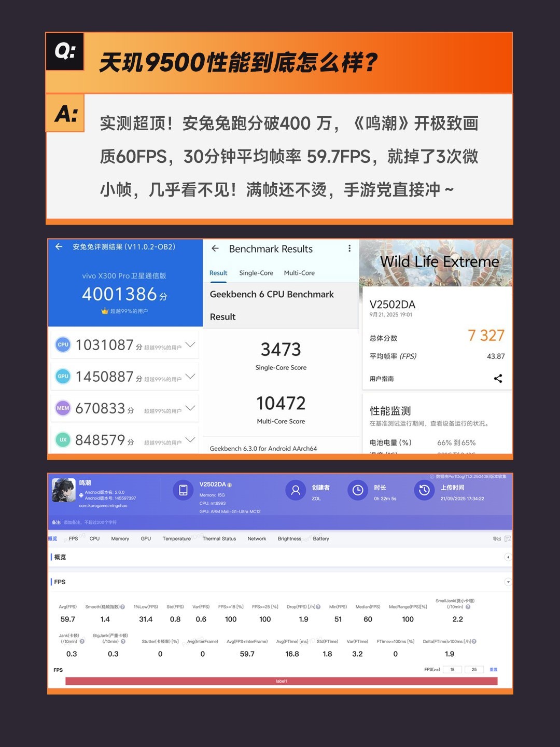Click the vivo X300 Pro卫星通信版 device name

(124, 275)
